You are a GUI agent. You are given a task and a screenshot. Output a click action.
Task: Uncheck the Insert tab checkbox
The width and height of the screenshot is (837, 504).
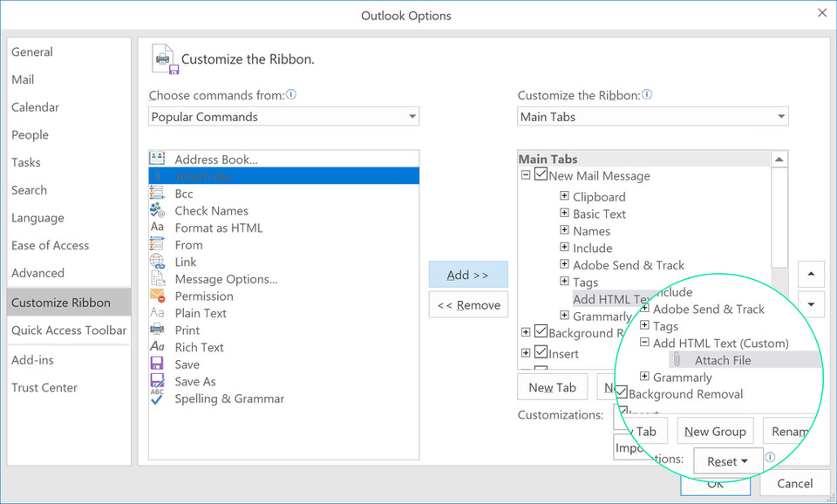539,353
